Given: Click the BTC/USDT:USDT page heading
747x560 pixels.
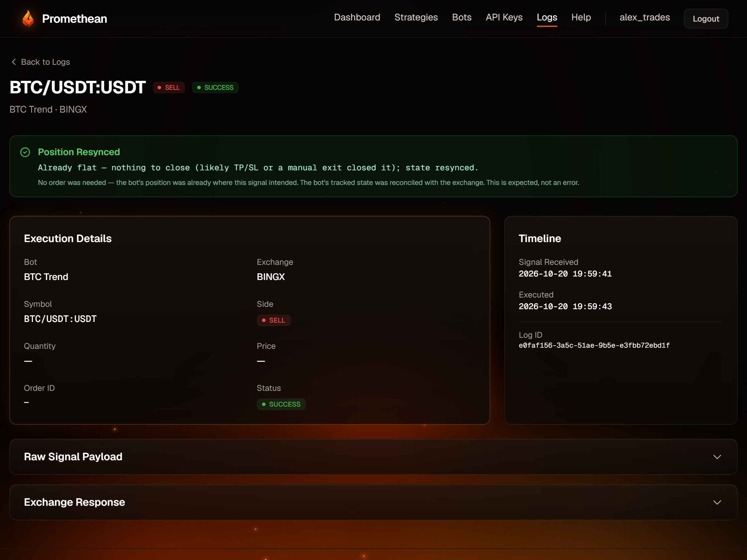Looking at the screenshot, I should point(78,87).
